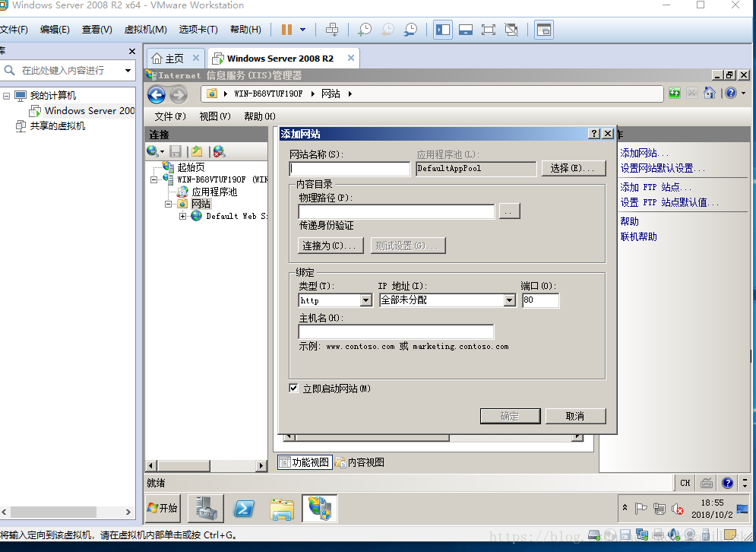Launch PowerShell from guest taskbar

tap(244, 508)
